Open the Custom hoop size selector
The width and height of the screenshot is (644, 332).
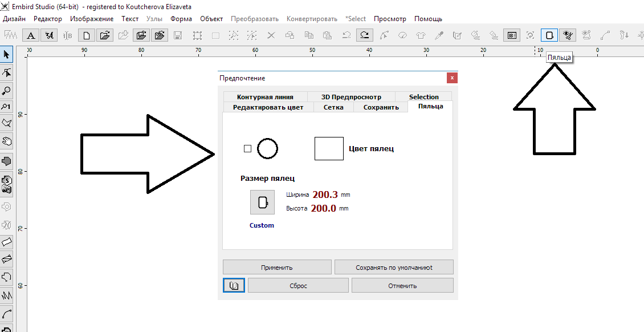pyautogui.click(x=262, y=203)
